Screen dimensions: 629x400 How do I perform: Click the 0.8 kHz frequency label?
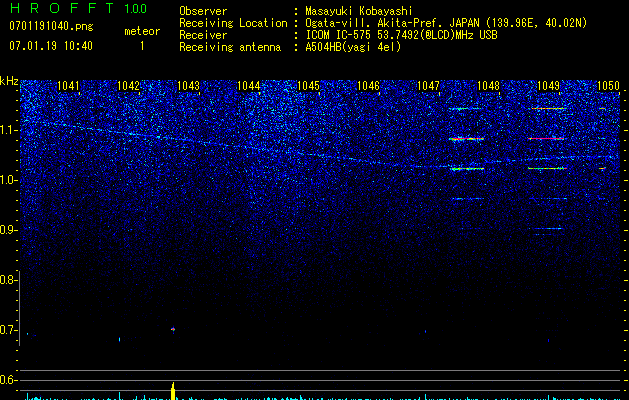pos(7,280)
